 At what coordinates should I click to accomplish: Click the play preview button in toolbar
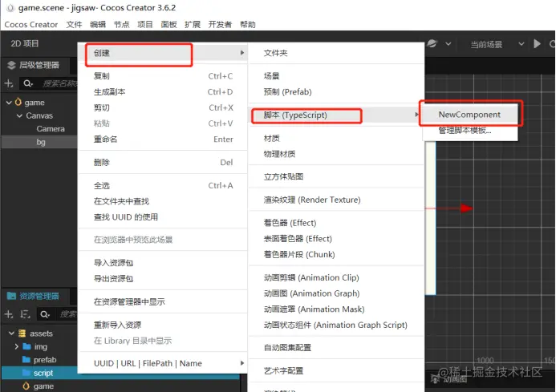coord(537,44)
